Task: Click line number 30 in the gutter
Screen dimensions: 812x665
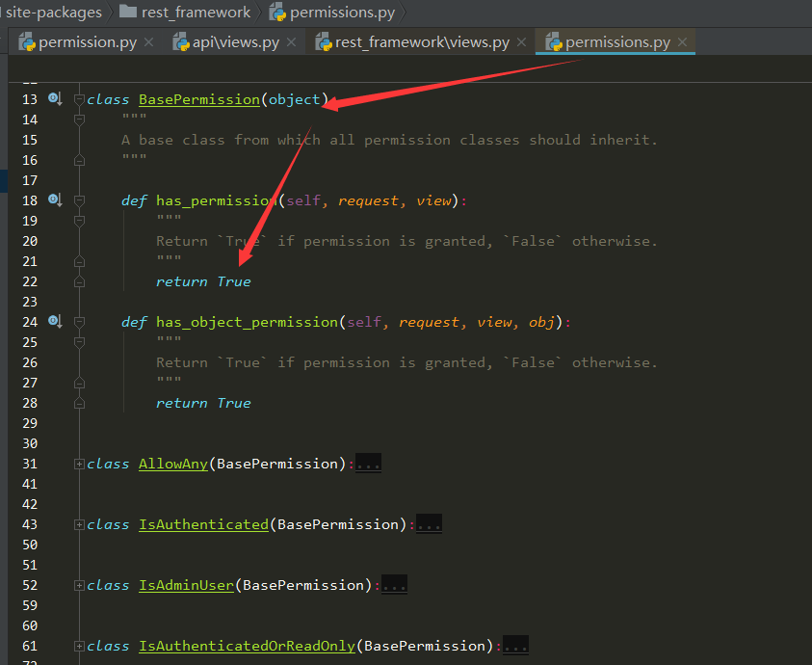Action: pyautogui.click(x=30, y=443)
